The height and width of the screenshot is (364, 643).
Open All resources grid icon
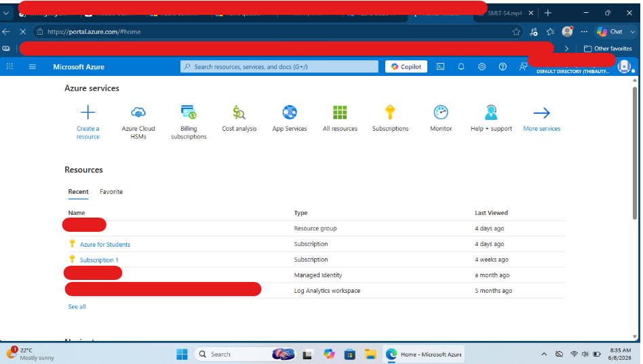(340, 112)
